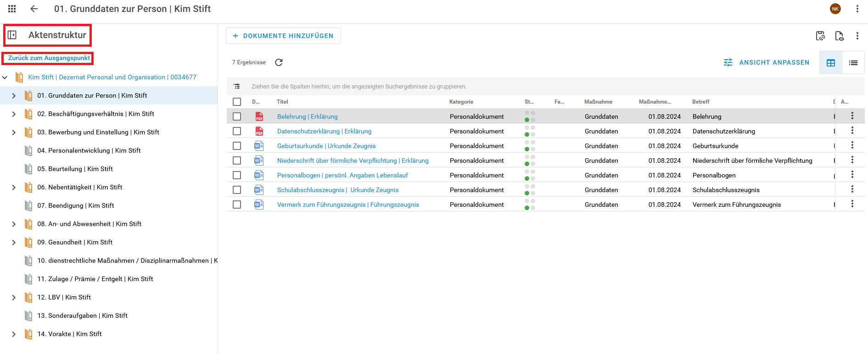868x354 pixels.
Task: Open the apps grid launcher
Action: (12, 9)
